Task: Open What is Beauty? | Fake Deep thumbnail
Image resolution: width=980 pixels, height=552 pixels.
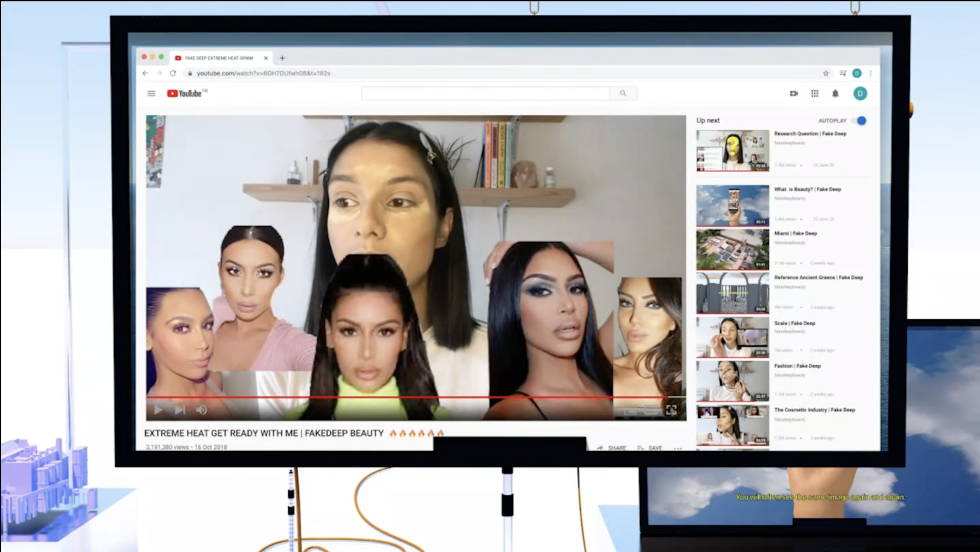Action: coord(733,205)
